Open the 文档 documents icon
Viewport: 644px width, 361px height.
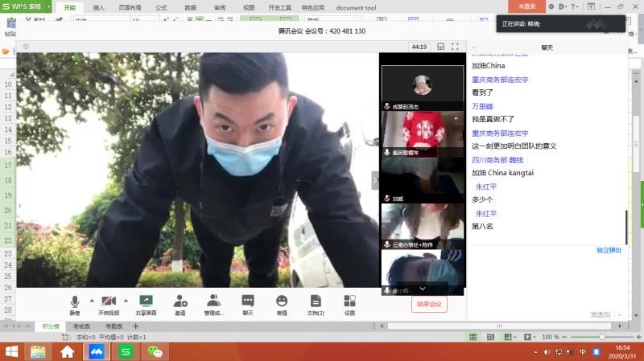(x=316, y=304)
